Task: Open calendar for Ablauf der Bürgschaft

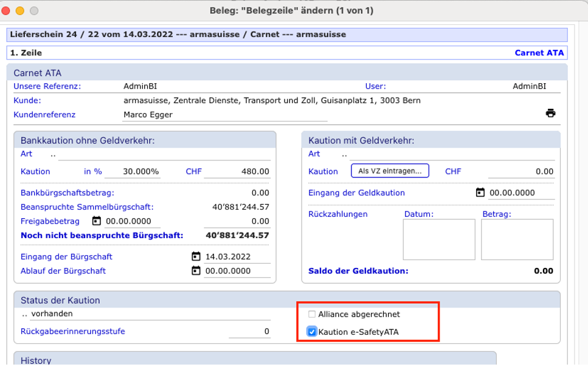Action: tap(196, 271)
